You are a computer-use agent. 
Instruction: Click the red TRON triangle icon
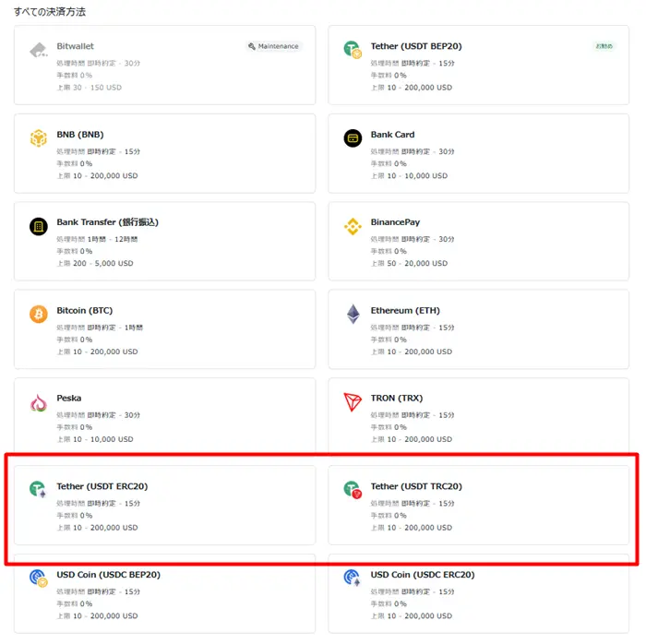pyautogui.click(x=353, y=402)
